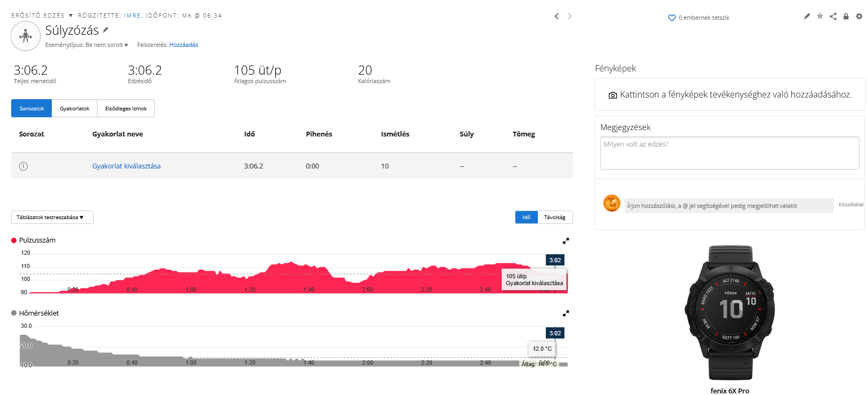Click the 105 üt/p average heart rate
Screen dimensions: 868x395
click(x=258, y=70)
